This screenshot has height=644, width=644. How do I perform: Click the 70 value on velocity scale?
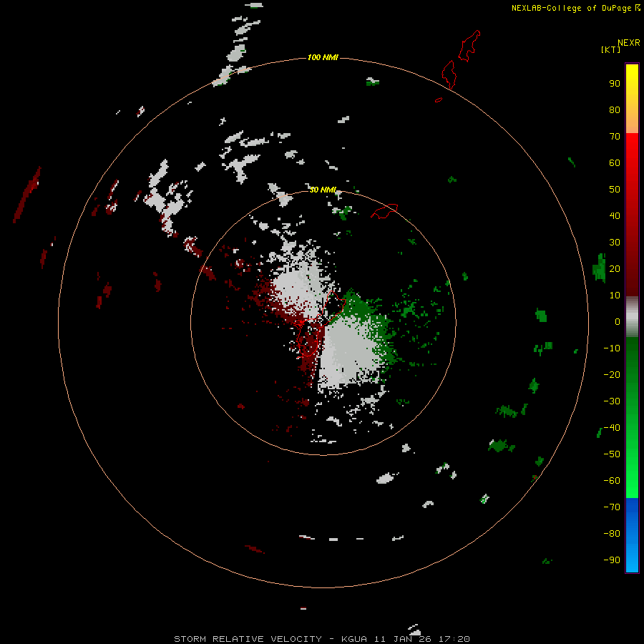click(x=615, y=137)
